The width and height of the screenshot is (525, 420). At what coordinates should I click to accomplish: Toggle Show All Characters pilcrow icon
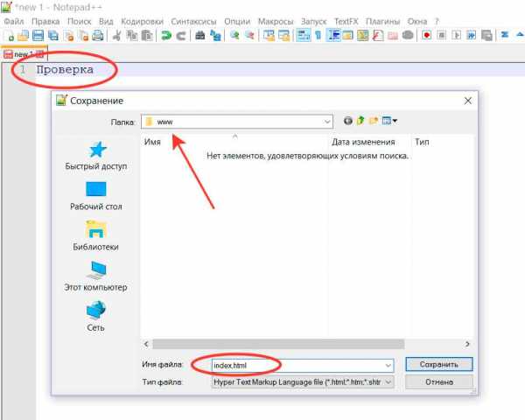(x=318, y=36)
